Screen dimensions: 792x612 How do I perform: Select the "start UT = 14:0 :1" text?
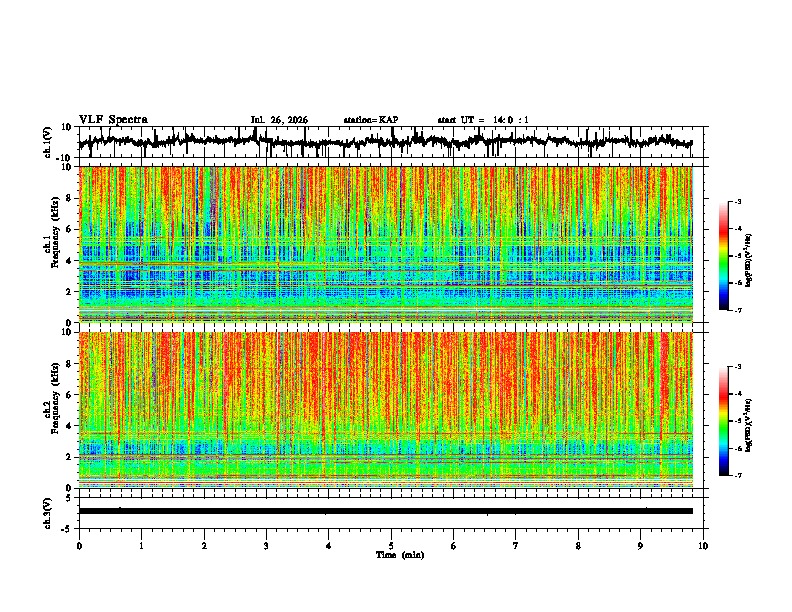click(483, 120)
